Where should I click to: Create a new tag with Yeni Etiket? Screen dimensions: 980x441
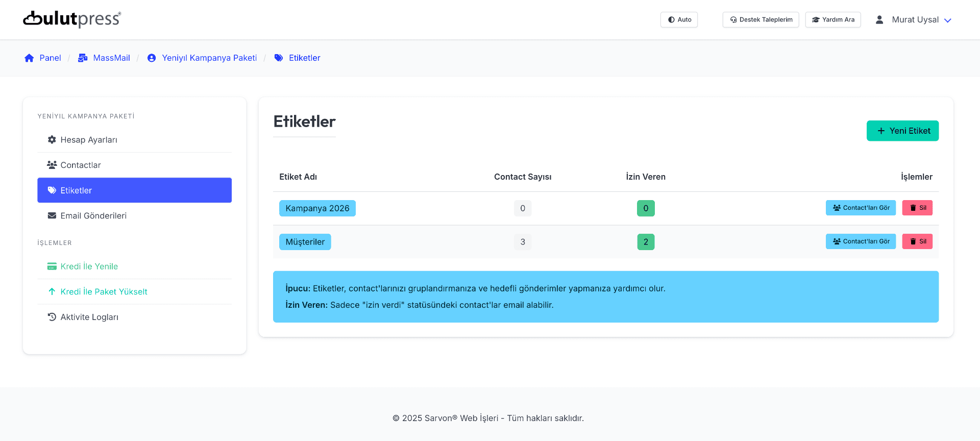click(902, 131)
